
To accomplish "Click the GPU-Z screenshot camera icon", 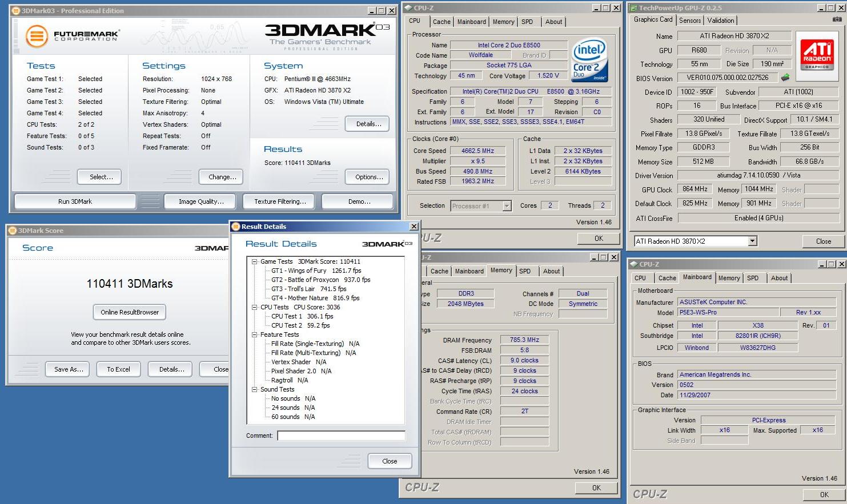I will coord(837,19).
